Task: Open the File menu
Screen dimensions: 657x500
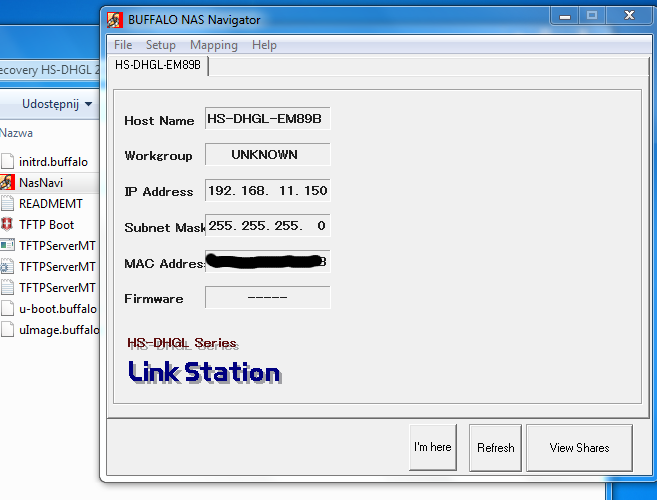Action: (123, 45)
